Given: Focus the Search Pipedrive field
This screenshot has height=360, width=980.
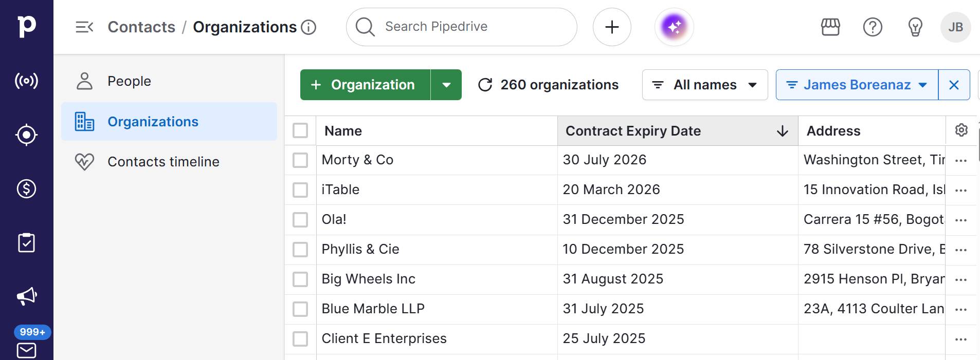Looking at the screenshot, I should [462, 27].
